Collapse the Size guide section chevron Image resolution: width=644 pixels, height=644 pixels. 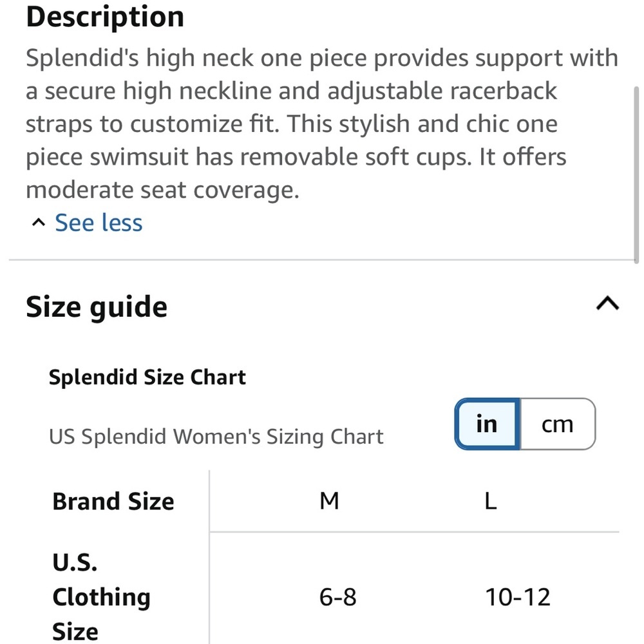click(x=607, y=303)
